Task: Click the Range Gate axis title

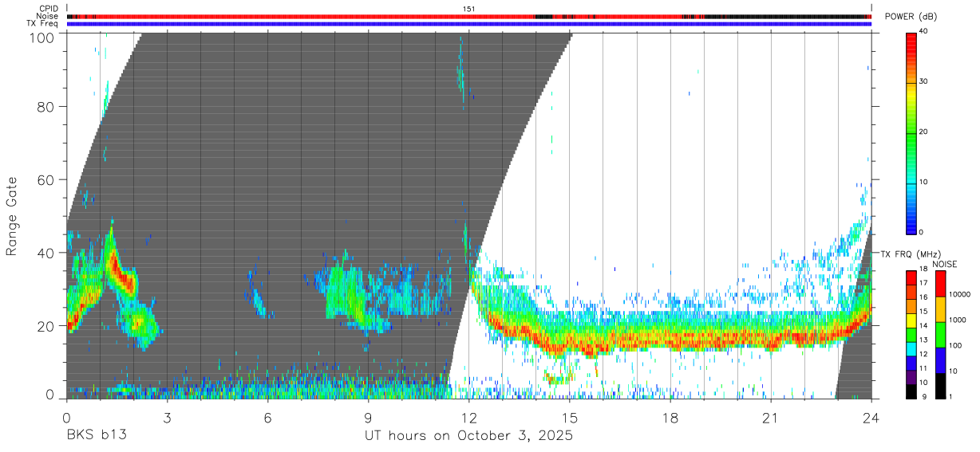Action: pyautogui.click(x=12, y=214)
